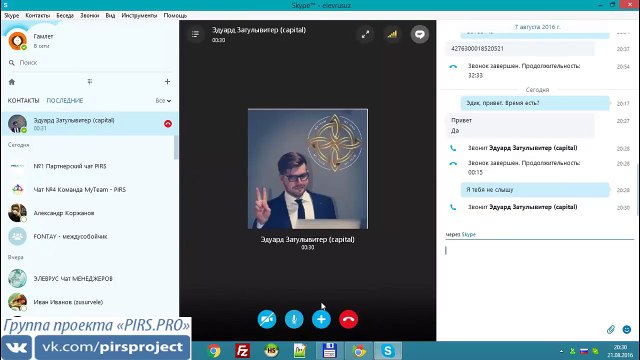Open Chrome from the taskbar

point(214,351)
